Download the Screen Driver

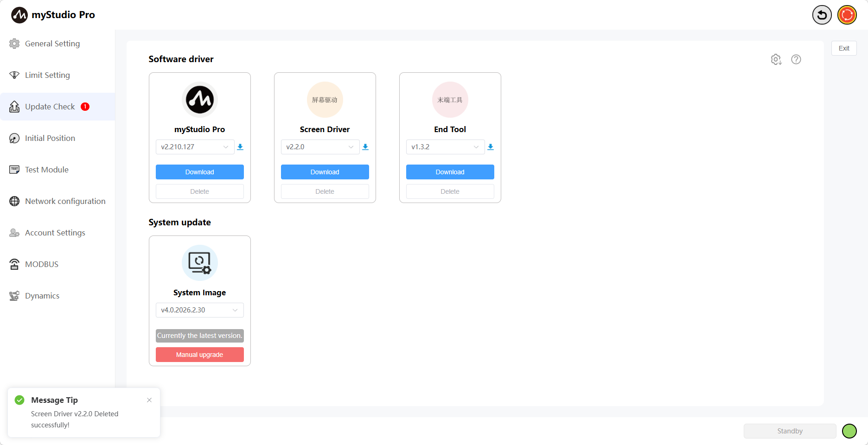tap(325, 172)
